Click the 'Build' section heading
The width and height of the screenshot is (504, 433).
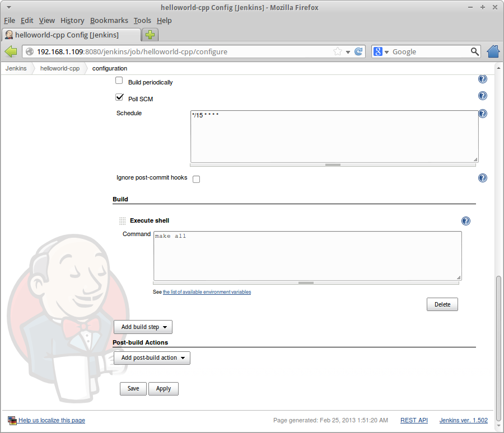click(x=120, y=199)
